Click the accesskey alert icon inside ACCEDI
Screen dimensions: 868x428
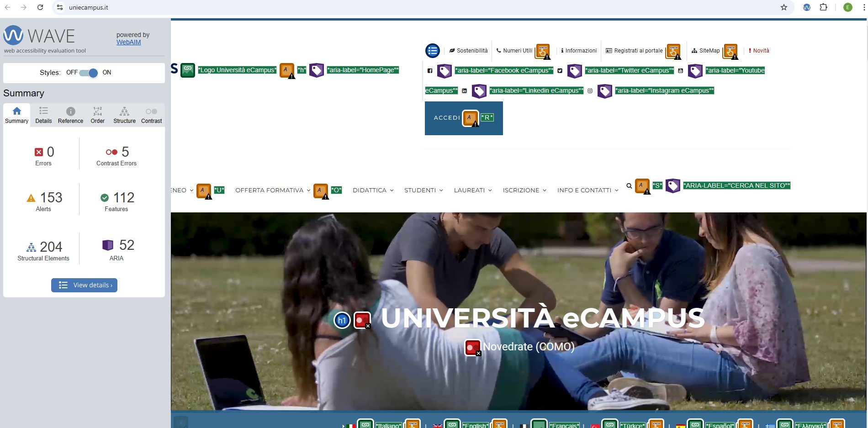(470, 118)
